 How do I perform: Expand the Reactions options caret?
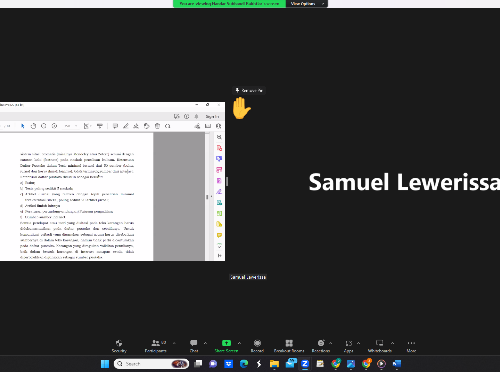tap(331, 343)
